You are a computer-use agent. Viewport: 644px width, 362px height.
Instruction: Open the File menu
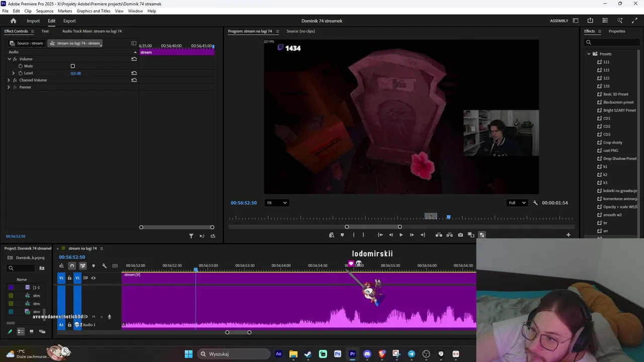point(5,11)
